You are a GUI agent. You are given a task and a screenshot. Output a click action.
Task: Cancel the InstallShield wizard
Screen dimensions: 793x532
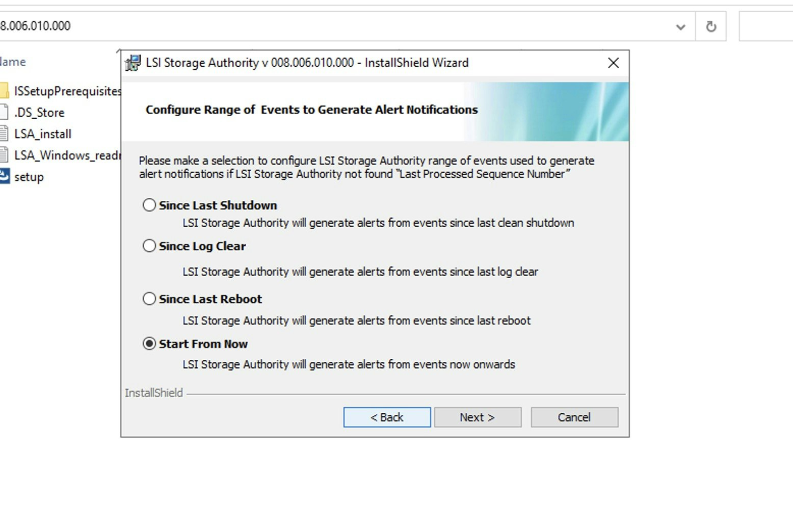pyautogui.click(x=574, y=417)
